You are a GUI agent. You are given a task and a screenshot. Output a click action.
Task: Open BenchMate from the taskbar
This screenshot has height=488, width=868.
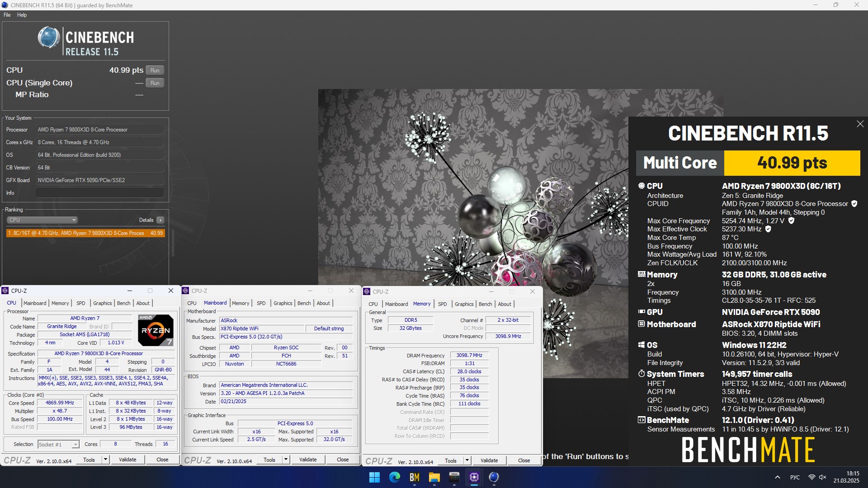coord(414,477)
